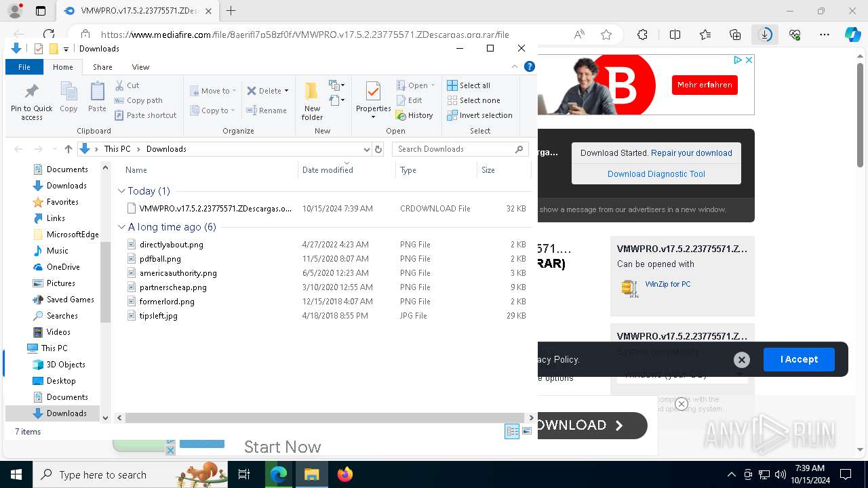Switch to the View ribbon tab
The height and width of the screenshot is (488, 868).
pyautogui.click(x=140, y=67)
